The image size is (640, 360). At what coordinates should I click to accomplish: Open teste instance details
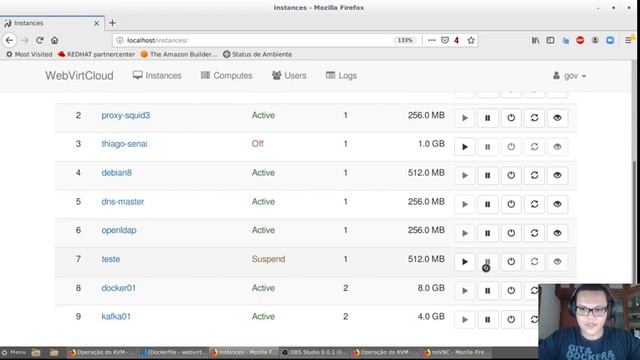111,259
